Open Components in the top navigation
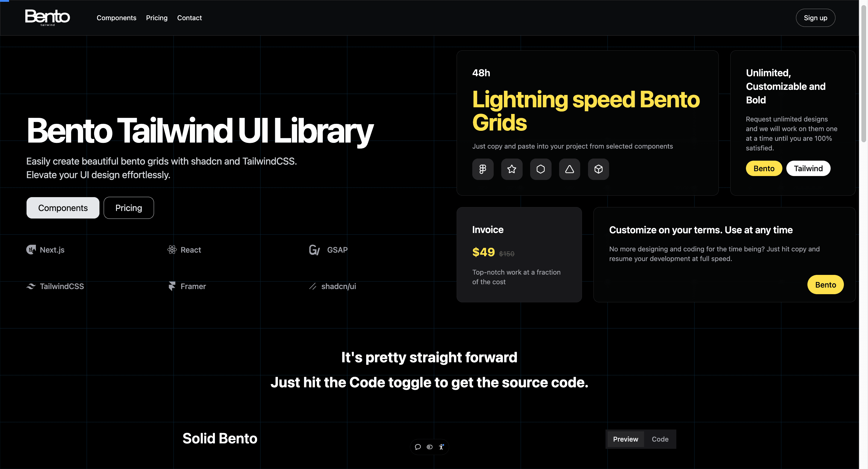The height and width of the screenshot is (469, 868). [x=116, y=18]
